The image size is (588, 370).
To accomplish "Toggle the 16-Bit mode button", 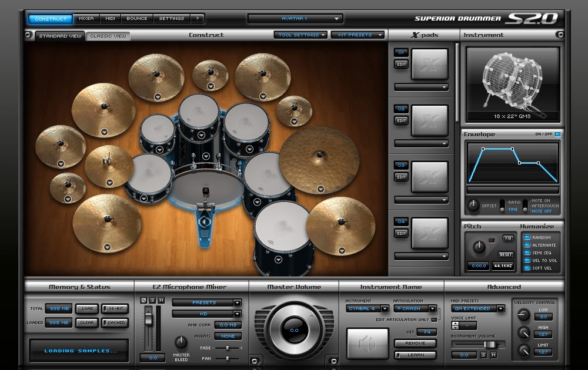I will (115, 308).
